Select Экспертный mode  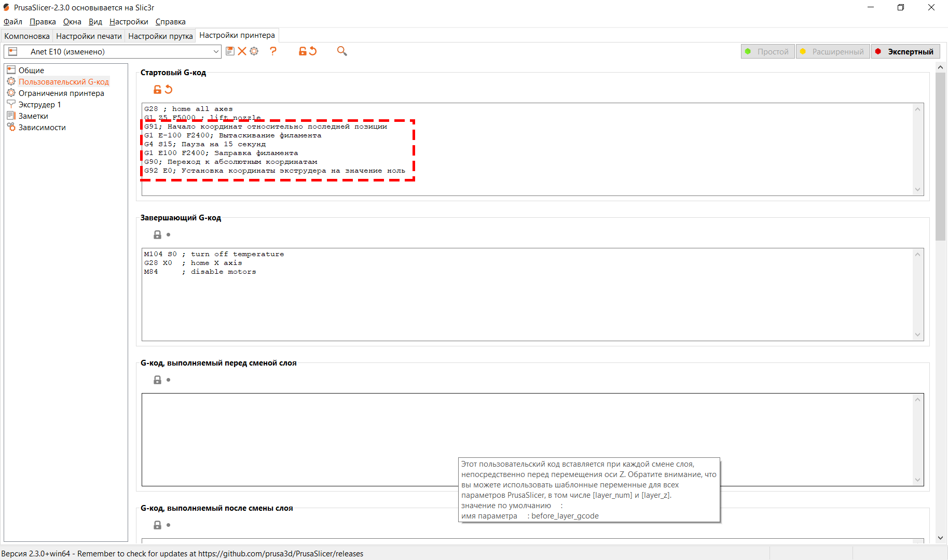click(905, 51)
